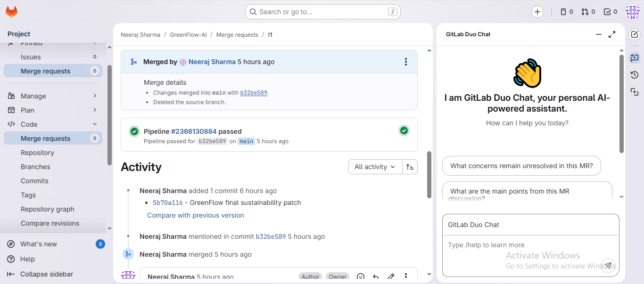Ask 'What are the main points' suggestion
Image resolution: width=644 pixels, height=284 pixels.
coord(527,192)
